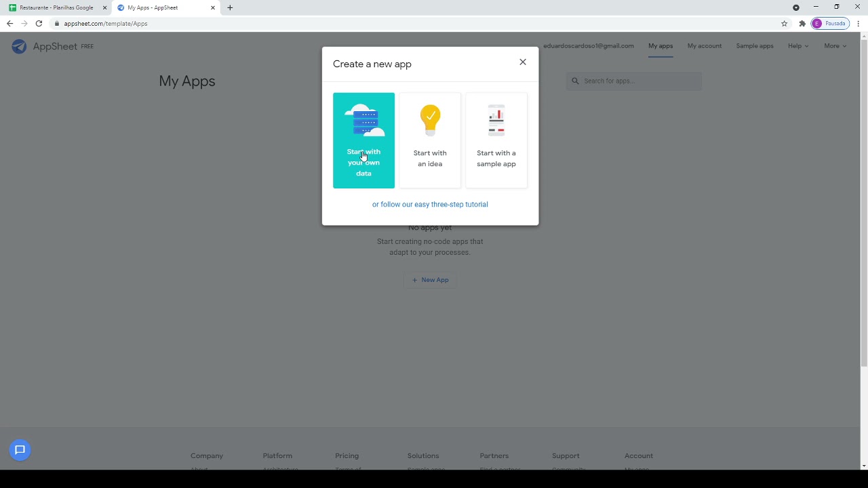The height and width of the screenshot is (488, 868).
Task: Open tab search dropdown arrow
Action: click(796, 7)
